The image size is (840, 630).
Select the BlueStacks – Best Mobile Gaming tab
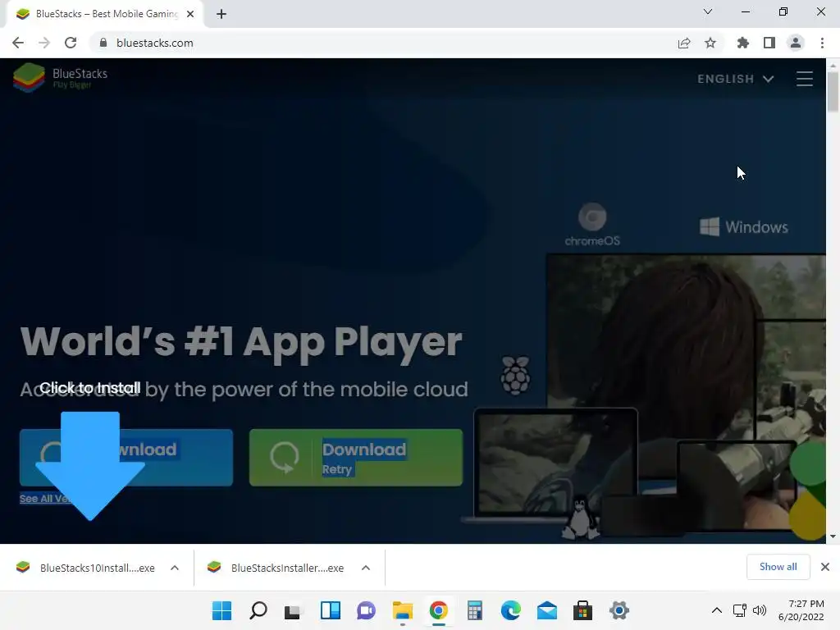click(104, 14)
